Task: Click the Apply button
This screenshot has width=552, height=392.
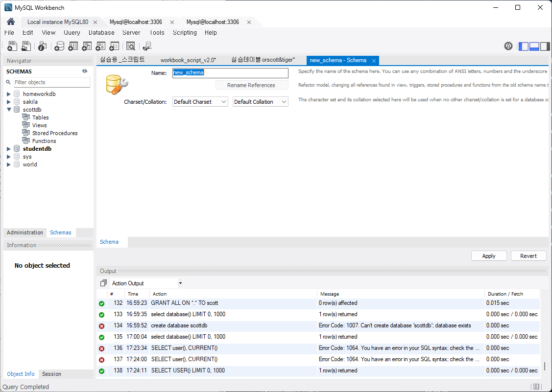Action: pos(489,256)
